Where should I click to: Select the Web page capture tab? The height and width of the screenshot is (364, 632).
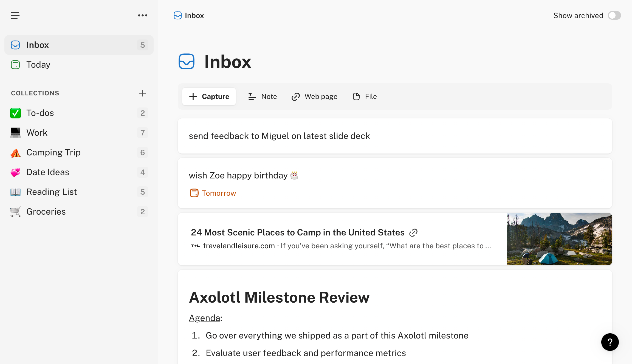click(x=314, y=96)
